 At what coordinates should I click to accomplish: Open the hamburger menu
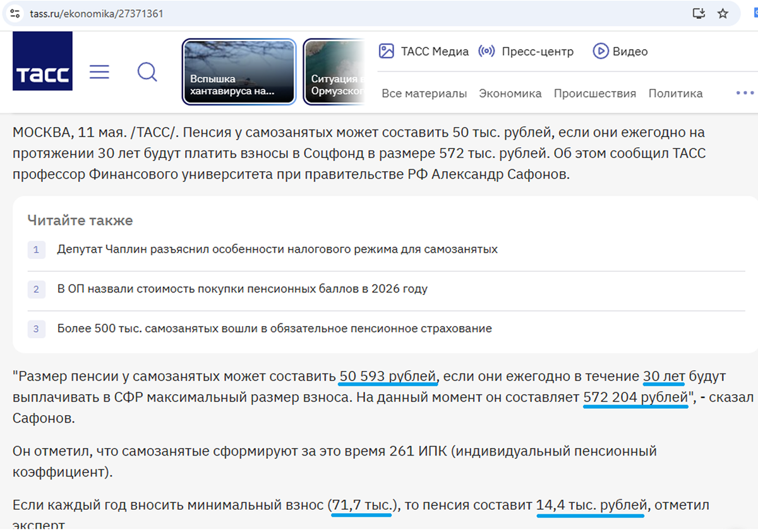99,72
